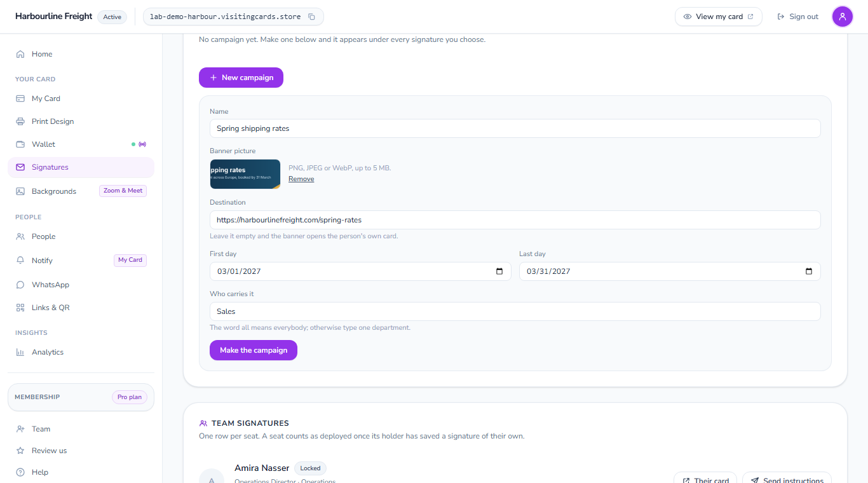Screen dimensions: 868x483
Task: Click the lab-demo-harbour.visitingcards.store URL text
Action: point(225,17)
